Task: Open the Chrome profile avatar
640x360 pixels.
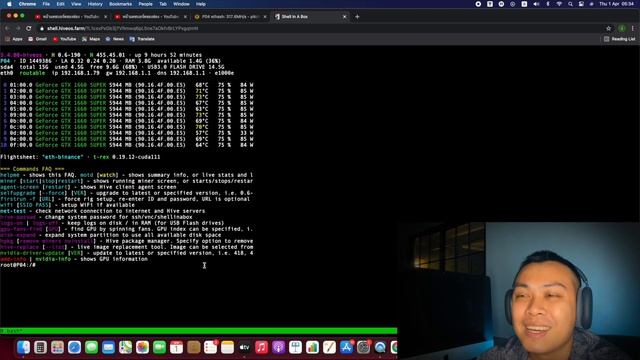Action: click(x=622, y=28)
